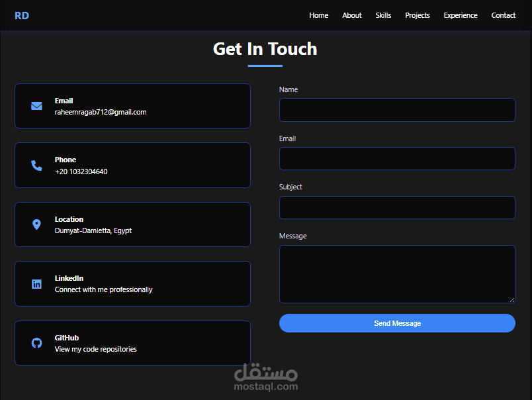The image size is (532, 400).
Task: Click phone number +20 1032304640
Action: point(81,172)
